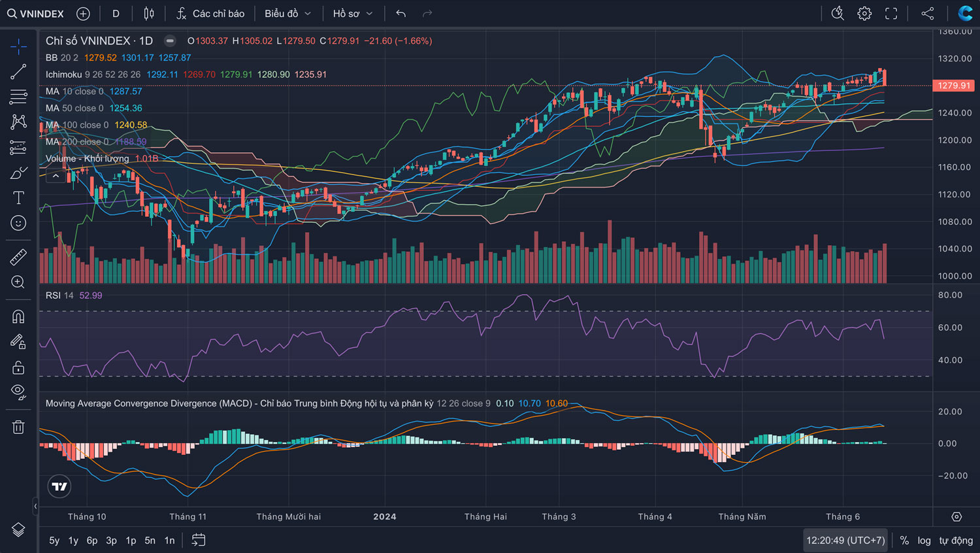Viewport: 980px width, 553px height.
Task: Toggle hide all drawings eye icon
Action: point(18,392)
